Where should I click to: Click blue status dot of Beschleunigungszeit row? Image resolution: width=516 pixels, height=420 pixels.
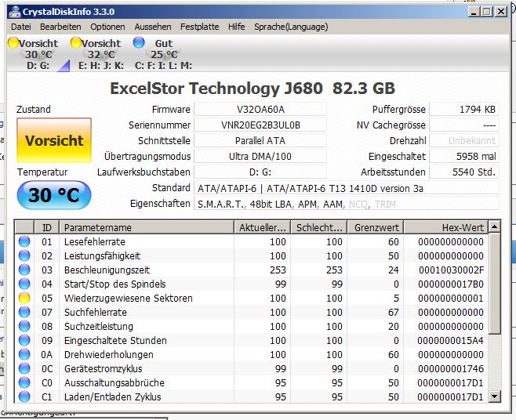(x=24, y=270)
